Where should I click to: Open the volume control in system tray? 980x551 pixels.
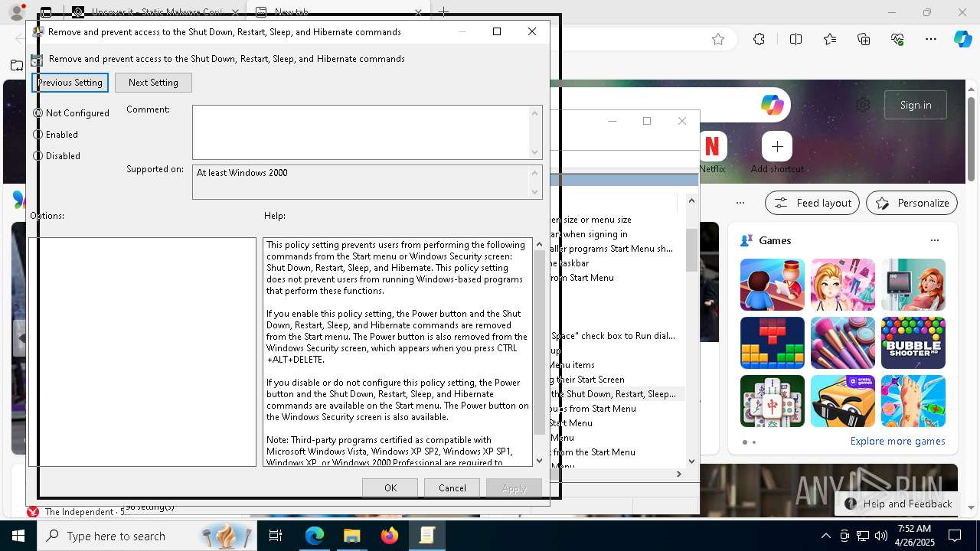[x=880, y=536]
